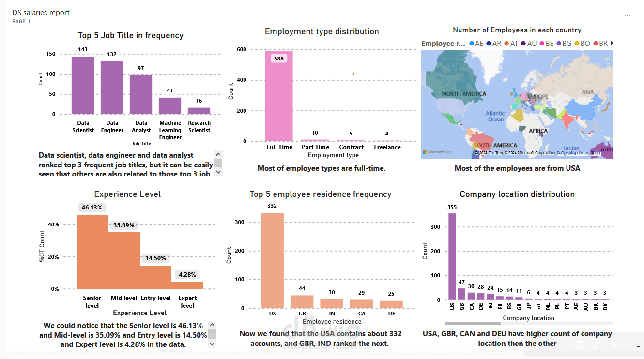Select the GB bar (47) in company location chart

click(x=461, y=294)
